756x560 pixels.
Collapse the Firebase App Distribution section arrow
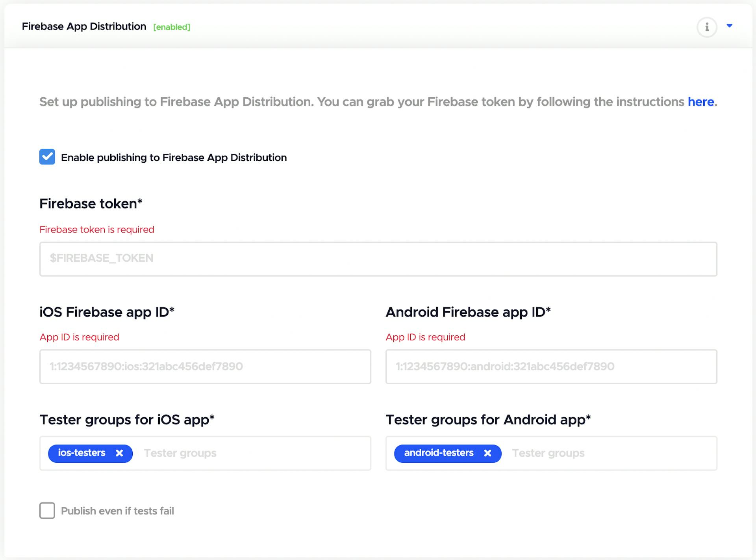[x=729, y=26]
